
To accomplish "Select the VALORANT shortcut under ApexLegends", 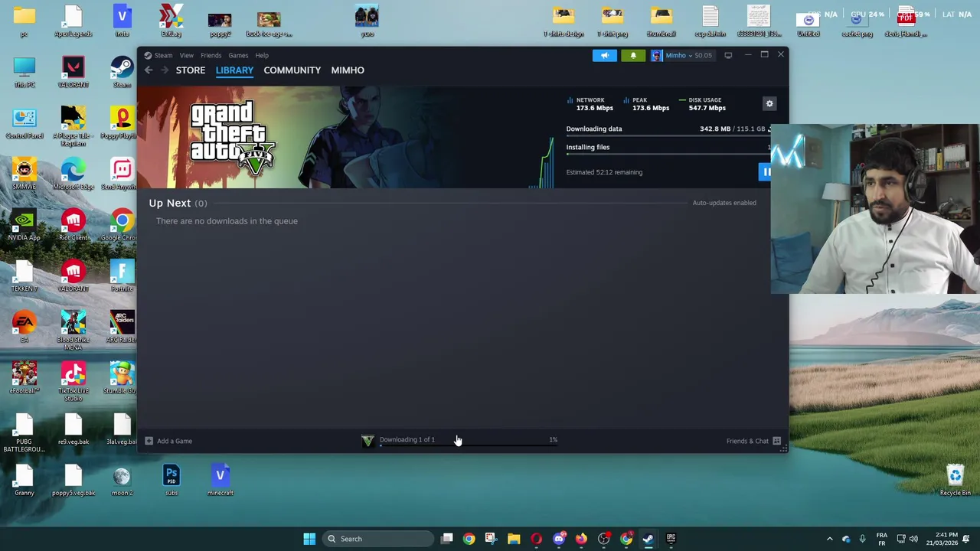I will [x=73, y=71].
